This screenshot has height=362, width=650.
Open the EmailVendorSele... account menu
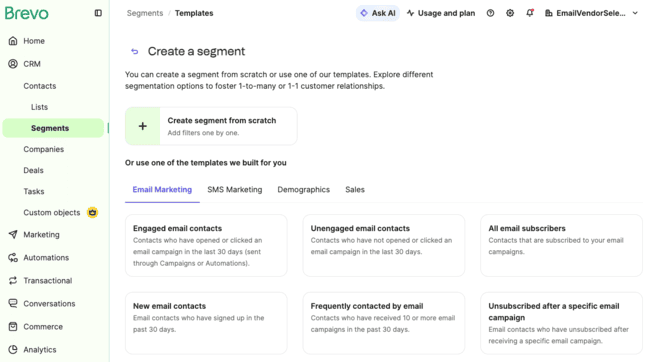point(591,13)
